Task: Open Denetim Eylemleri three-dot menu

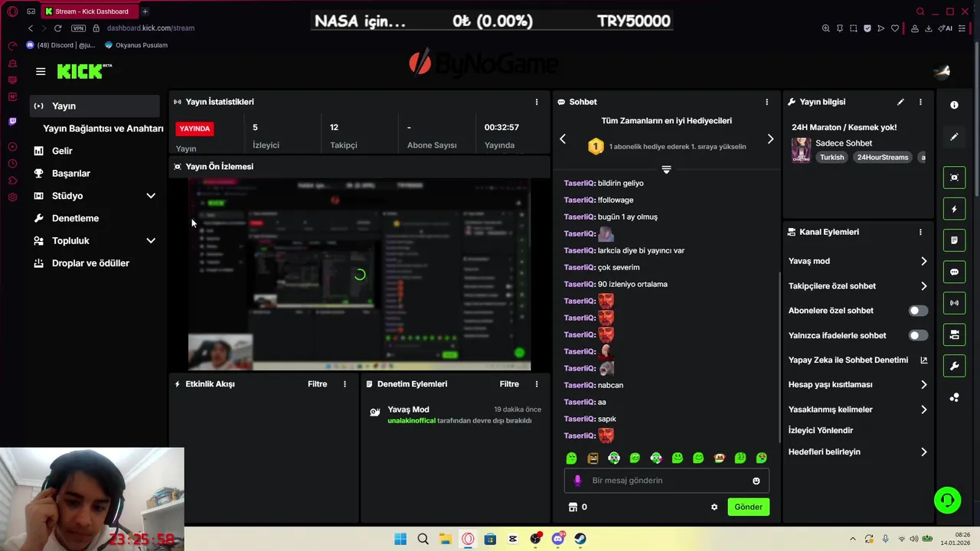Action: (537, 384)
